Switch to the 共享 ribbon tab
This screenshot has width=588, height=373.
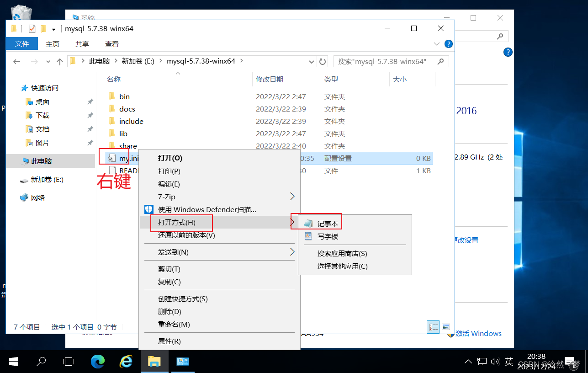(x=82, y=44)
